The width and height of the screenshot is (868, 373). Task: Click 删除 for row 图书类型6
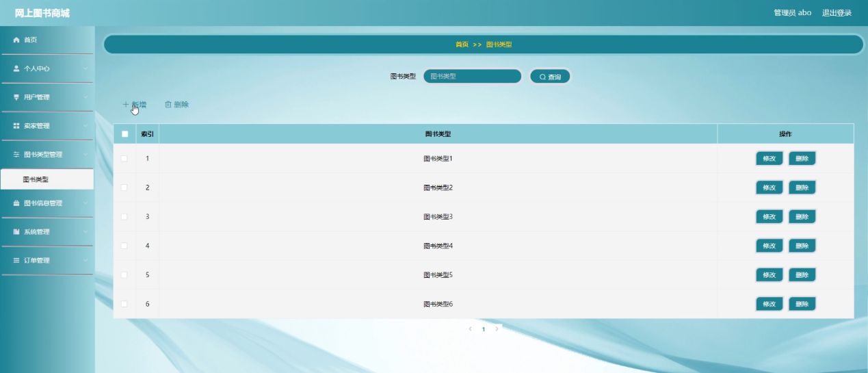tap(802, 304)
